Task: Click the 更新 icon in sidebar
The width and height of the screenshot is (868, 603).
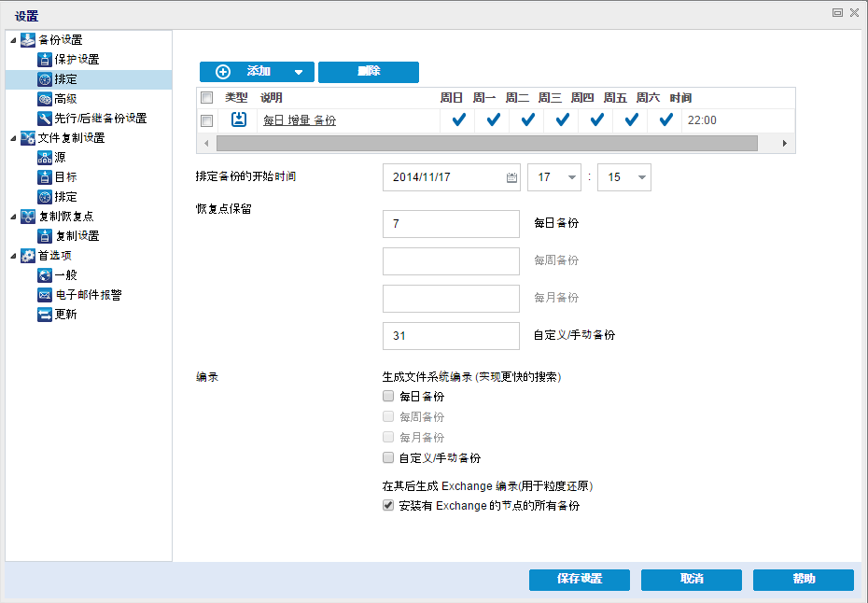Action: [44, 315]
